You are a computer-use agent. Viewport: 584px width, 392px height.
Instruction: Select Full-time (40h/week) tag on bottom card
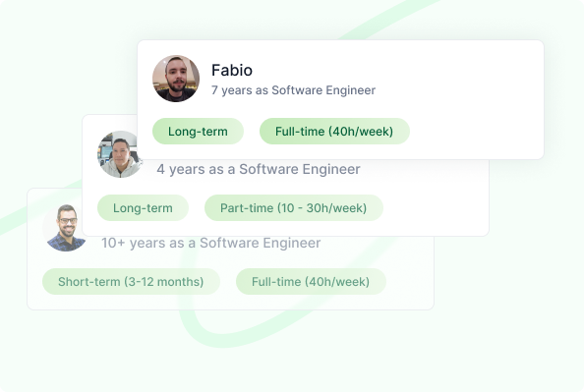[x=311, y=281]
